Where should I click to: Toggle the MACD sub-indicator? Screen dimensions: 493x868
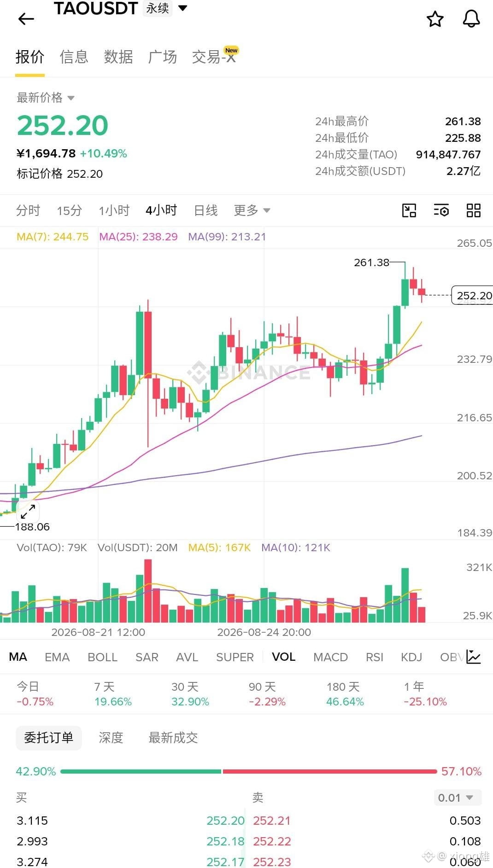click(330, 657)
